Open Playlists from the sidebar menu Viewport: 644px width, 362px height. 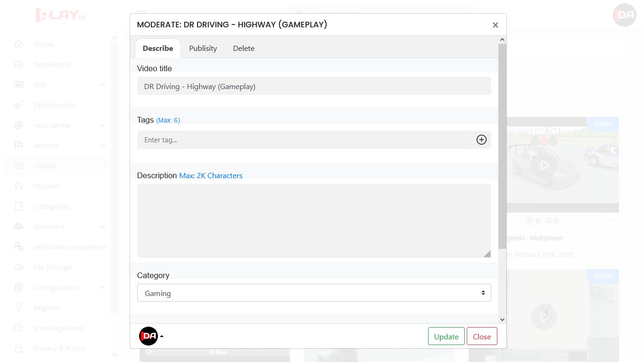pyautogui.click(x=47, y=186)
